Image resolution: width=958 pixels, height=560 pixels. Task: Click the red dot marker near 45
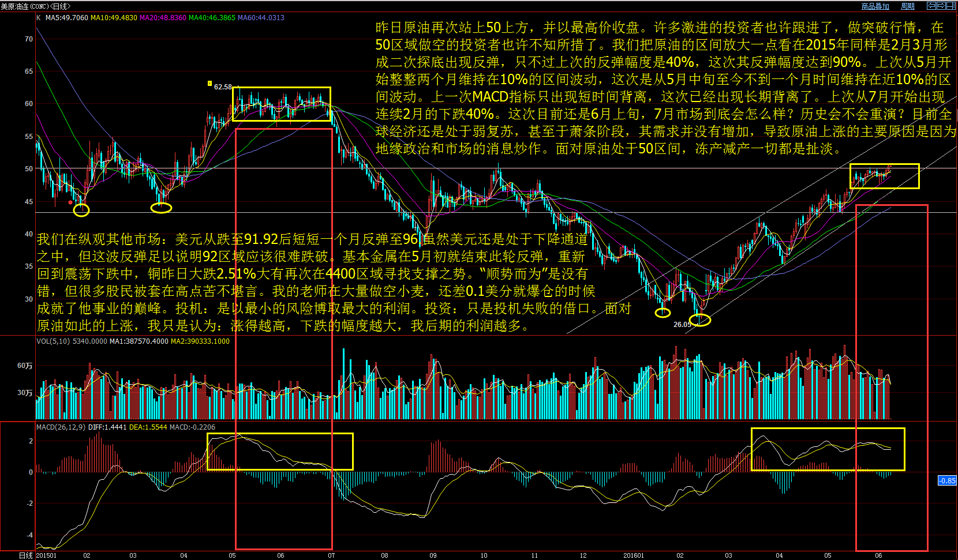point(70,202)
